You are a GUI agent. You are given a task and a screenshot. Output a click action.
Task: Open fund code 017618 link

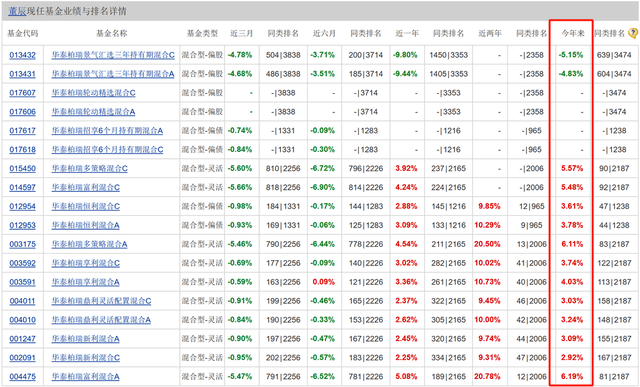[22, 150]
